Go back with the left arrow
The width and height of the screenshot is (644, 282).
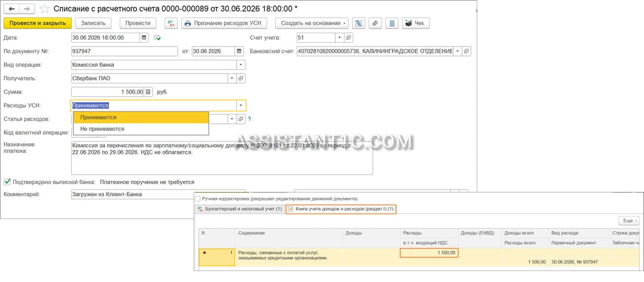coord(11,9)
